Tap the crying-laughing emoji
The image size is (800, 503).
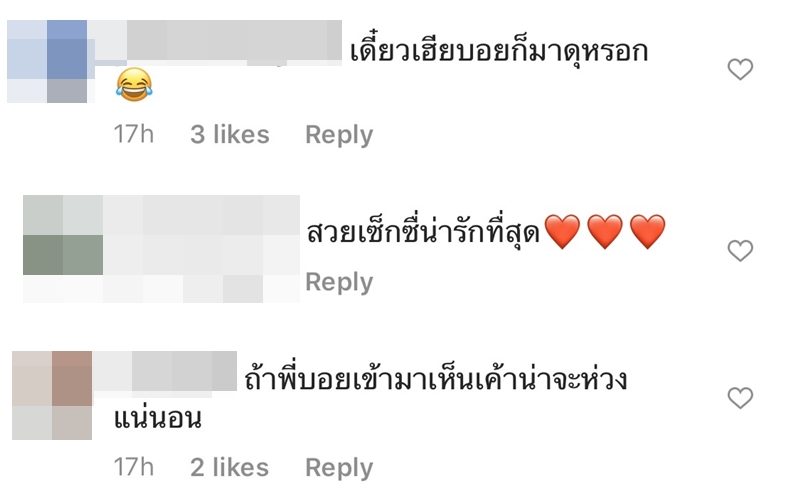(x=134, y=84)
